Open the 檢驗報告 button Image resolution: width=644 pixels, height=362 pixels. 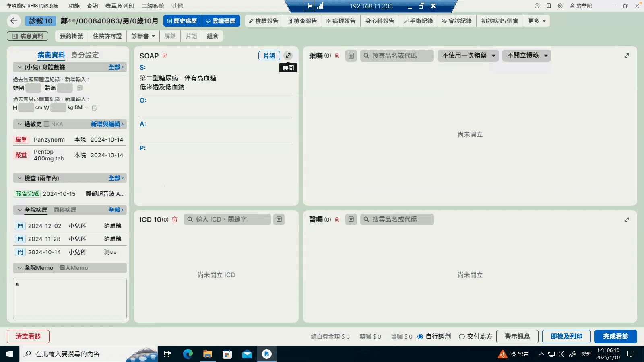click(x=264, y=21)
